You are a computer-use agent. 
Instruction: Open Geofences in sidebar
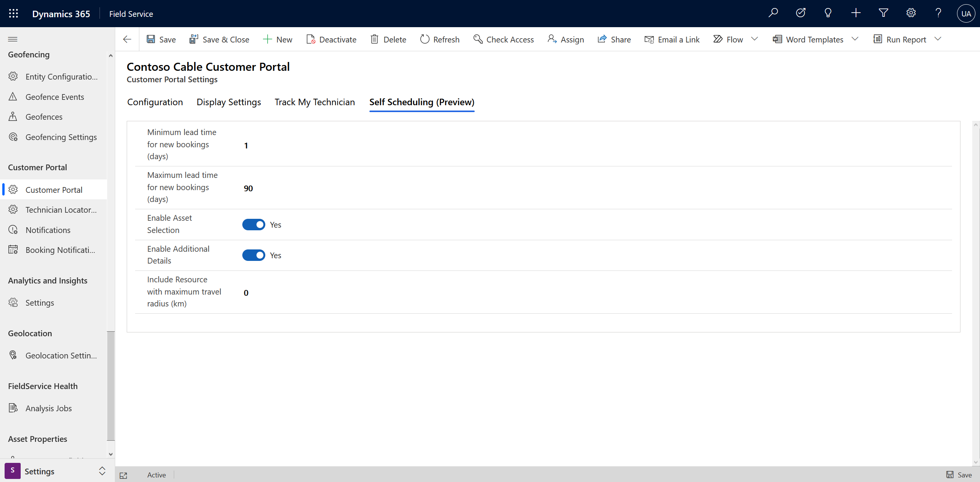point(54,117)
